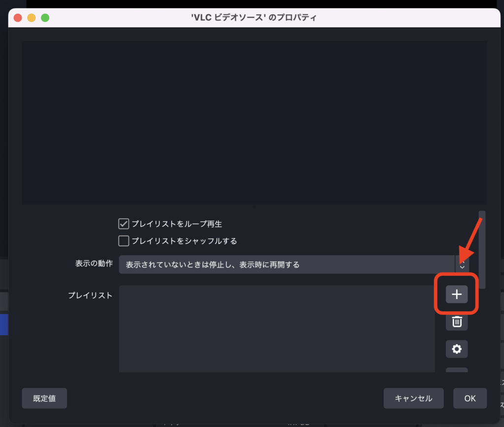504x427 pixels.
Task: Open playlist item settings gear icon
Action: [x=456, y=349]
